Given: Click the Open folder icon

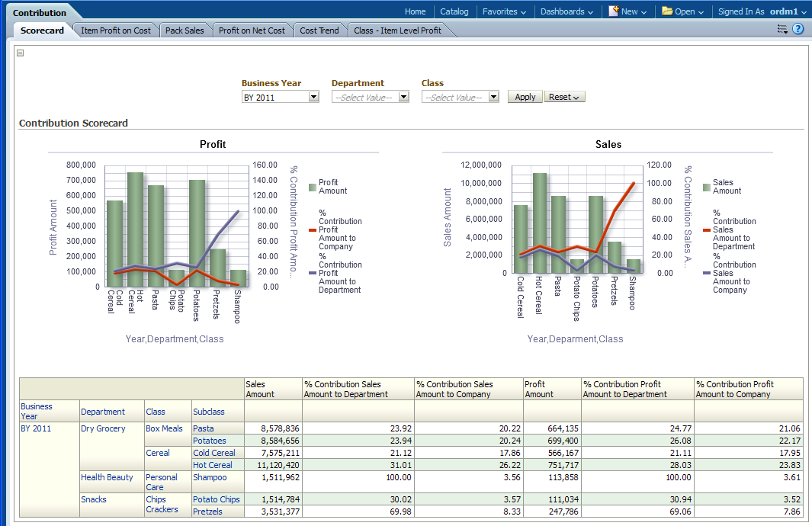Looking at the screenshot, I should [x=667, y=11].
